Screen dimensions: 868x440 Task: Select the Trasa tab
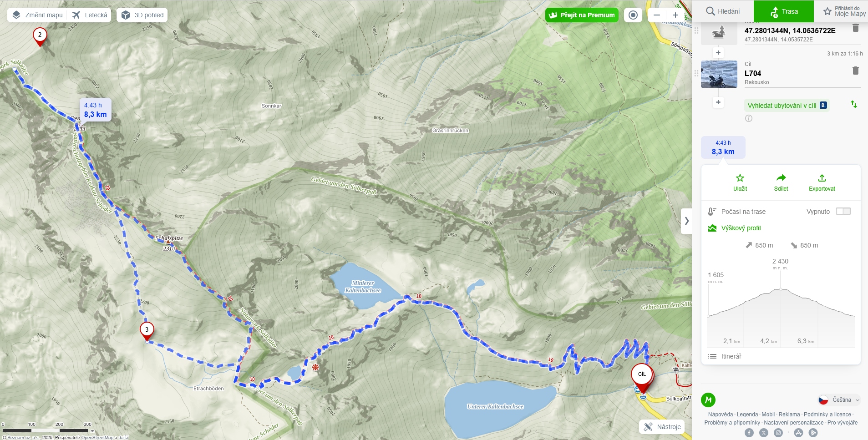pyautogui.click(x=784, y=11)
